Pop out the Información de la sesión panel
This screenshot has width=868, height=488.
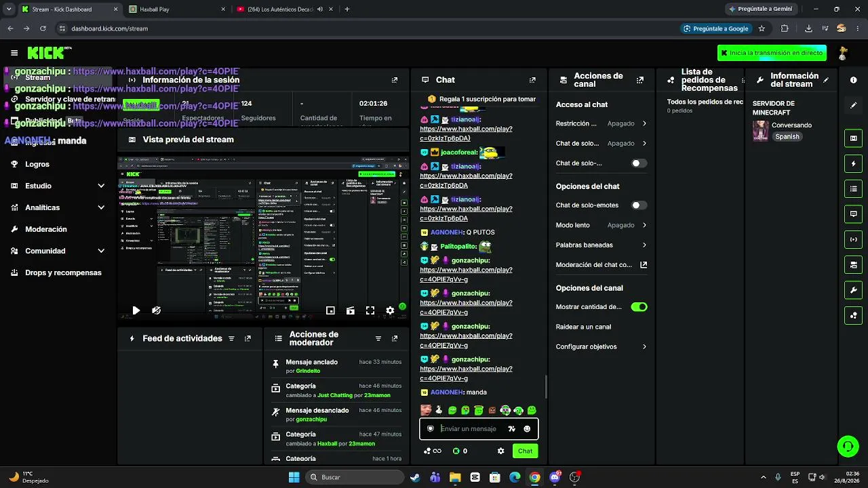pyautogui.click(x=395, y=80)
